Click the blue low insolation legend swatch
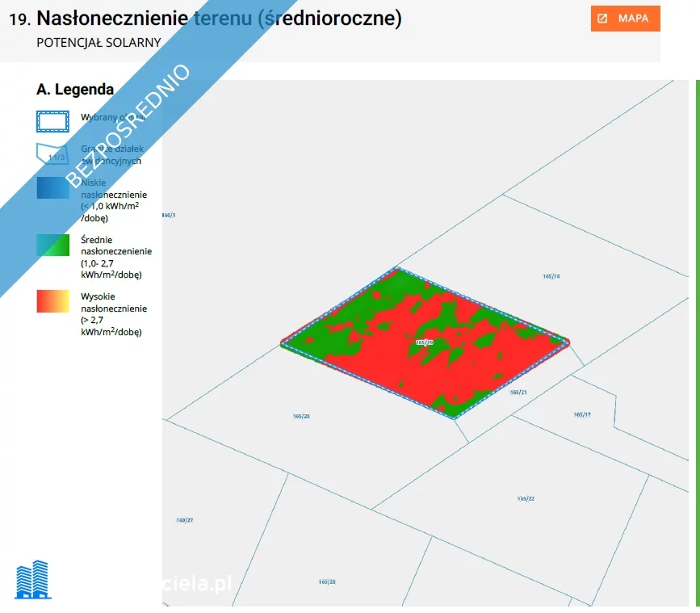Viewport: 700px width, 613px height. click(53, 187)
